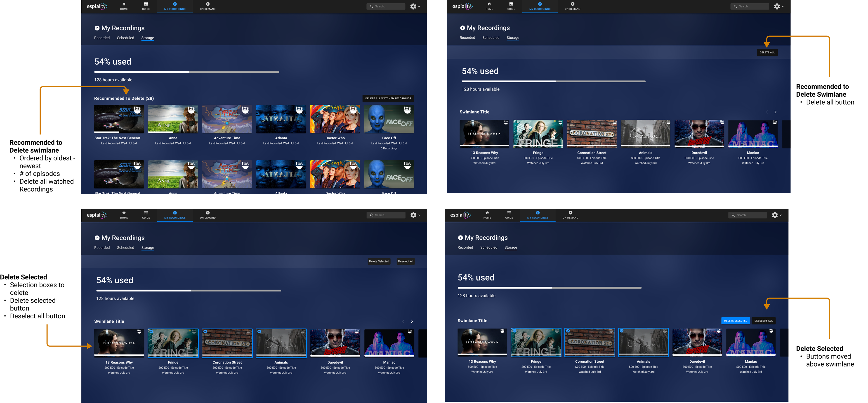Click espial tv logo in top-left mockup
This screenshot has width=868, height=403.
97,6
